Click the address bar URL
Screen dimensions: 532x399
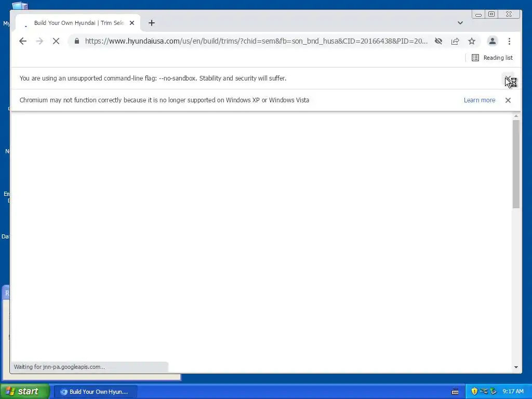click(x=256, y=41)
